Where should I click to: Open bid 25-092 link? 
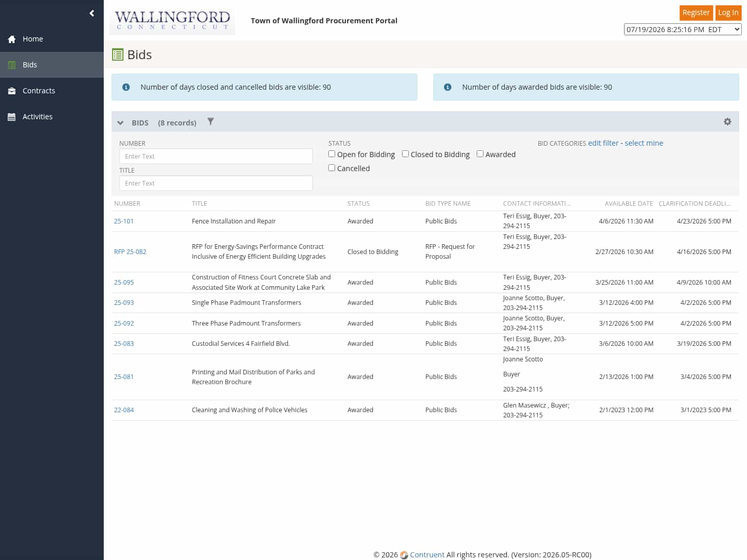tap(124, 323)
